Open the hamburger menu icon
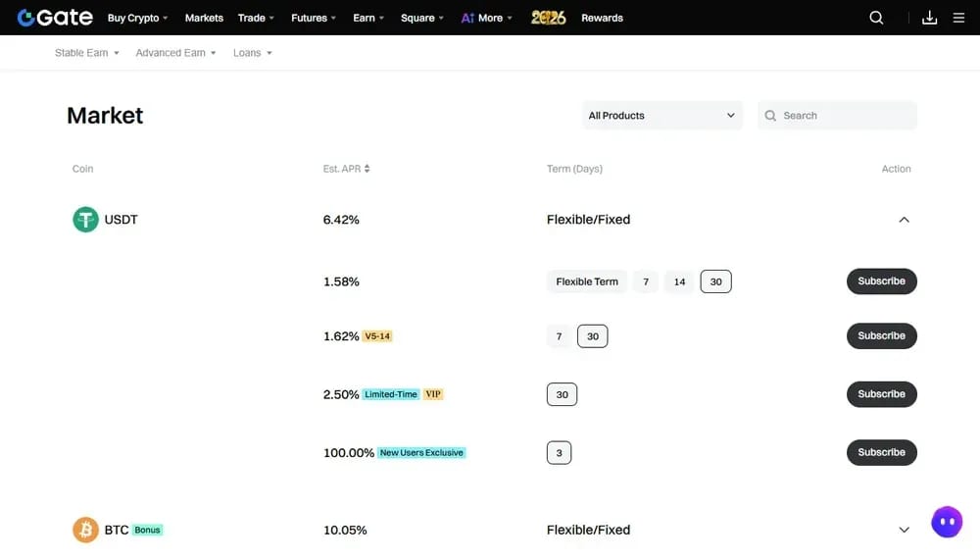Viewport: 980px width, 560px height. tap(958, 18)
